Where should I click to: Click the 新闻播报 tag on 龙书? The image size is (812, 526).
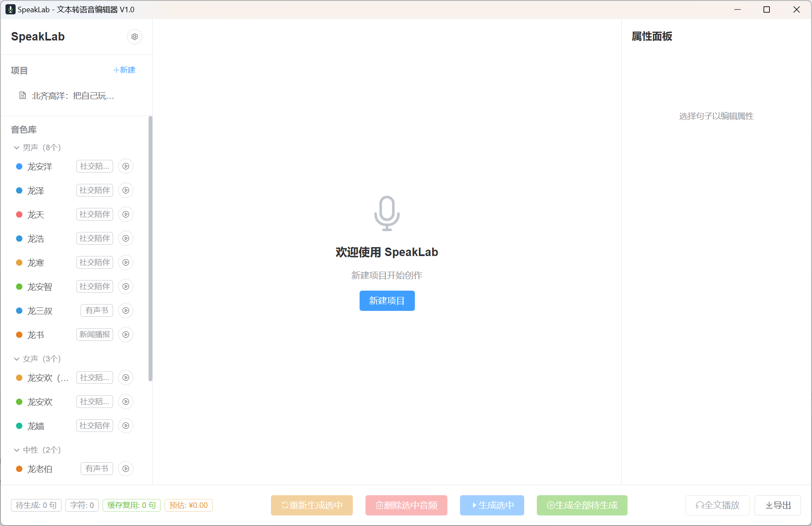coord(95,334)
